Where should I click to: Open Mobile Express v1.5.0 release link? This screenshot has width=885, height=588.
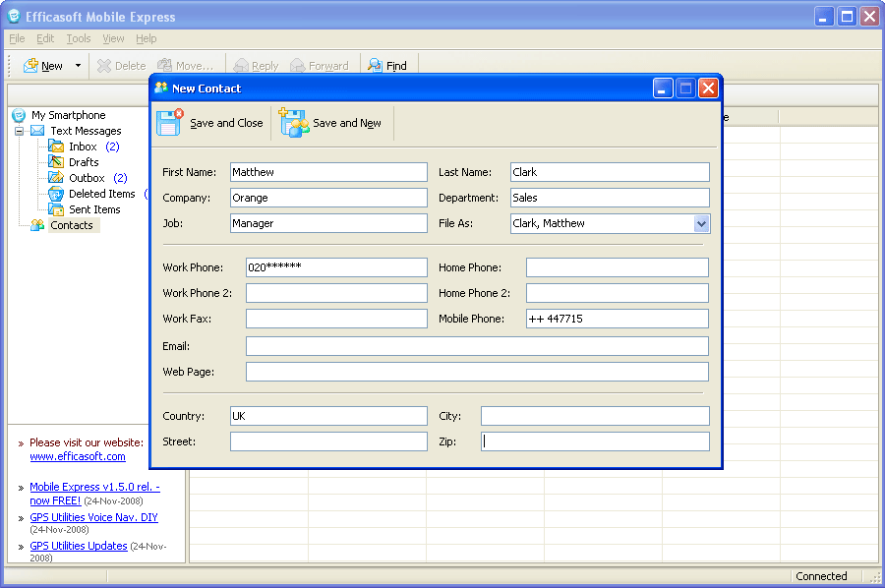(x=94, y=494)
